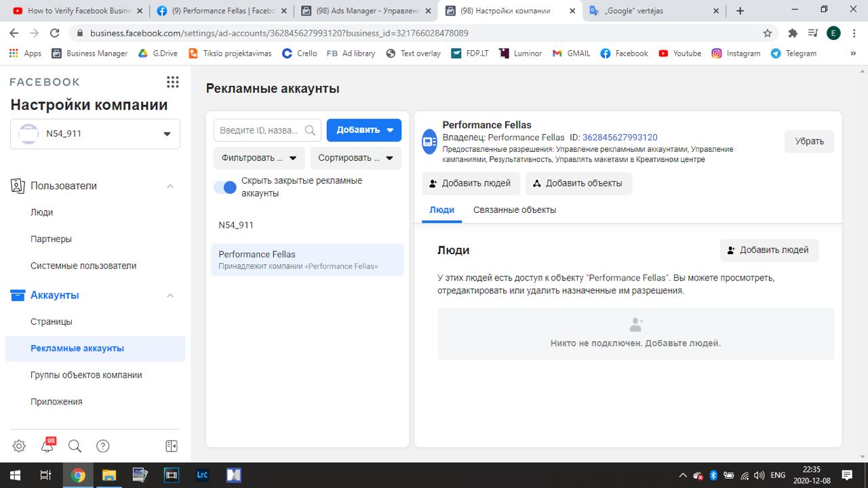
Task: Show hidden system tray icons
Action: pyautogui.click(x=683, y=475)
